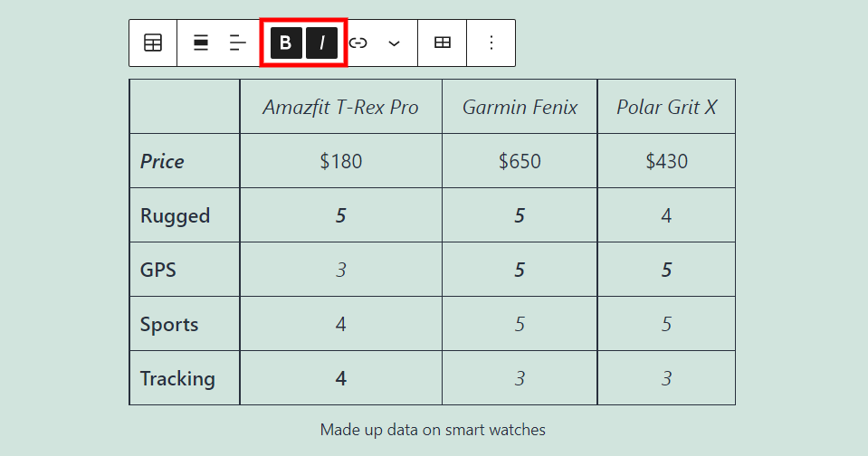Image resolution: width=868 pixels, height=456 pixels.
Task: Change column text alignment
Action: [238, 43]
